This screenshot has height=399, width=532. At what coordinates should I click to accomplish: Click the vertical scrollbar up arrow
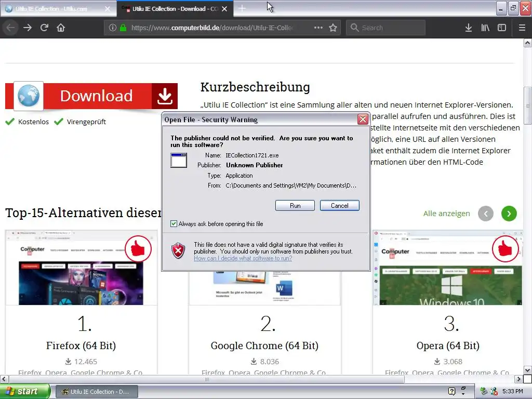(x=528, y=43)
